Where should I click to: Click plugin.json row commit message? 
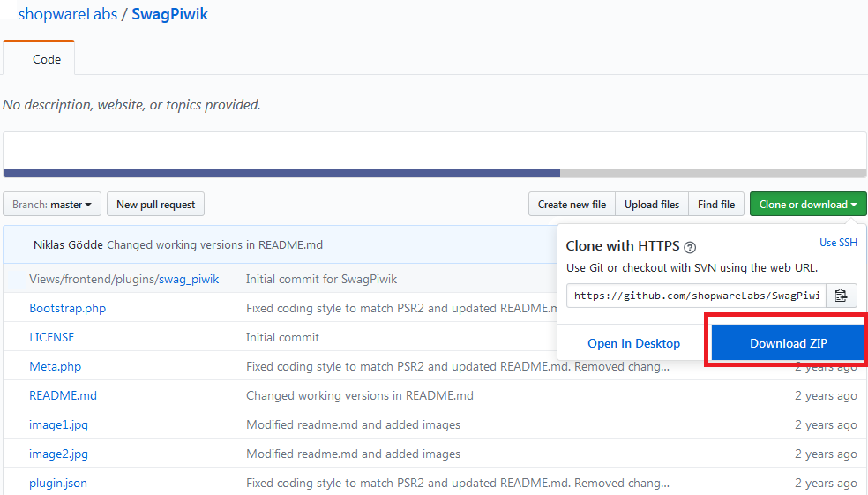458,483
